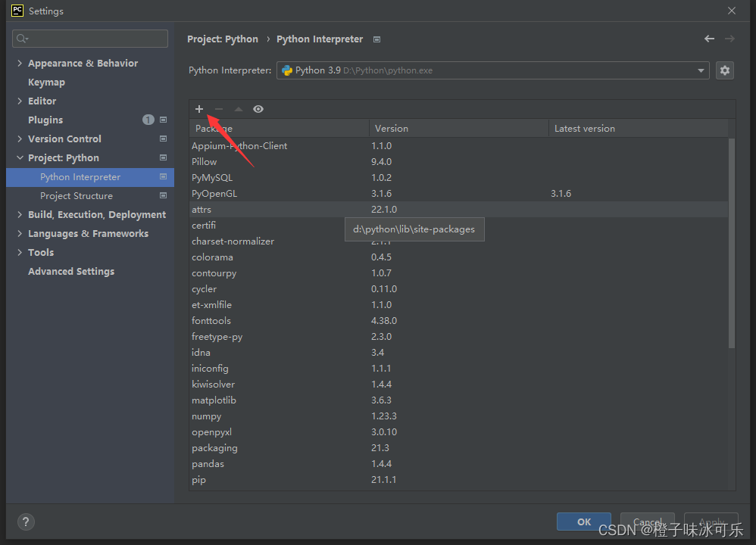
Task: Expand Build, Execution, Deployment section
Action: [20, 214]
